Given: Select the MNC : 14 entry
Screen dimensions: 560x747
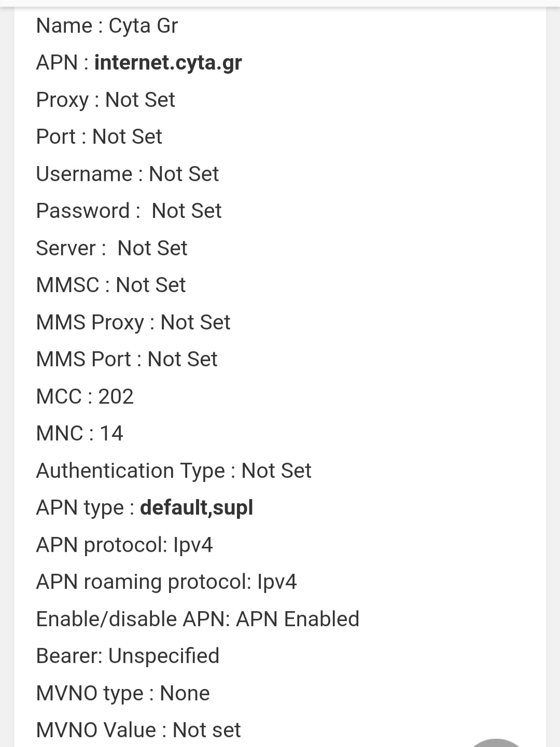Looking at the screenshot, I should click(x=79, y=433).
